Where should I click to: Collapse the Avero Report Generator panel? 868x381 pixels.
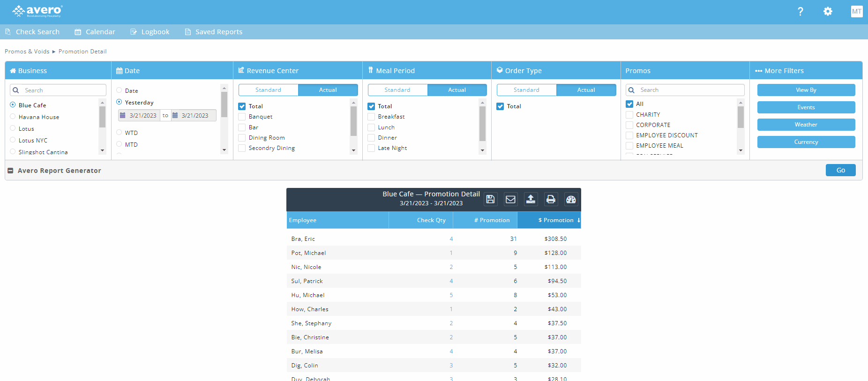10,171
